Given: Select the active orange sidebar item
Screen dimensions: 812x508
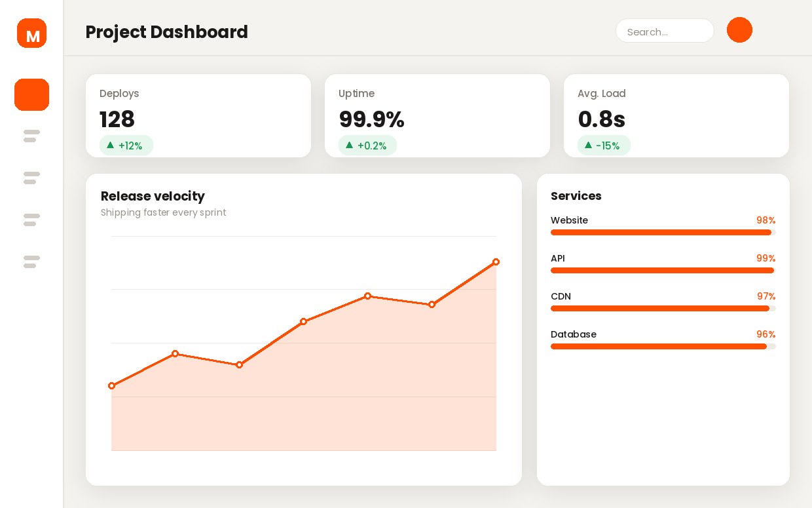Looking at the screenshot, I should point(31,94).
